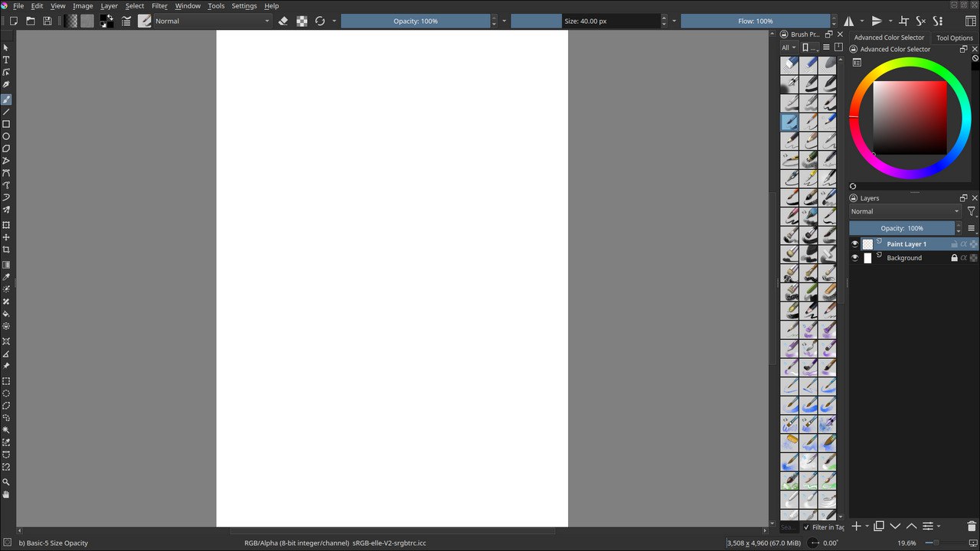Select the Fill bucket tool

tap(6, 314)
